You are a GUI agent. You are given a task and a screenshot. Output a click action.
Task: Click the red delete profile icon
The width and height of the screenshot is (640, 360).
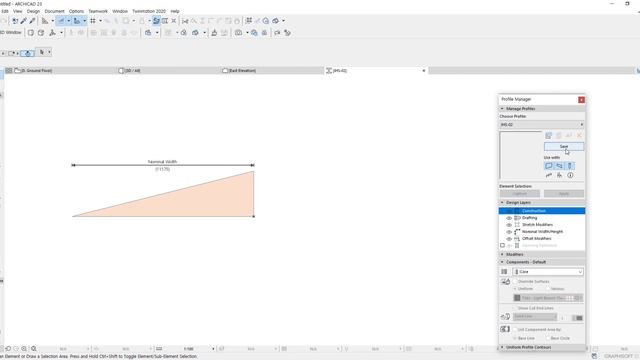click(x=579, y=136)
